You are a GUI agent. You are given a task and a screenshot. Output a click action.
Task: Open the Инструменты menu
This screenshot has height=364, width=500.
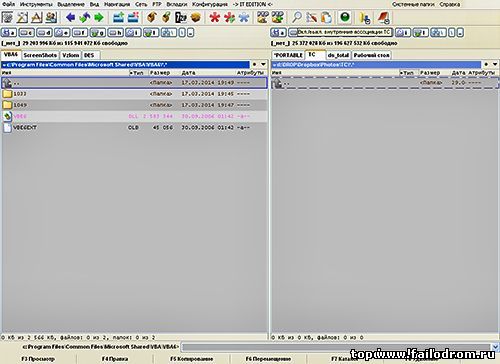[x=36, y=4]
